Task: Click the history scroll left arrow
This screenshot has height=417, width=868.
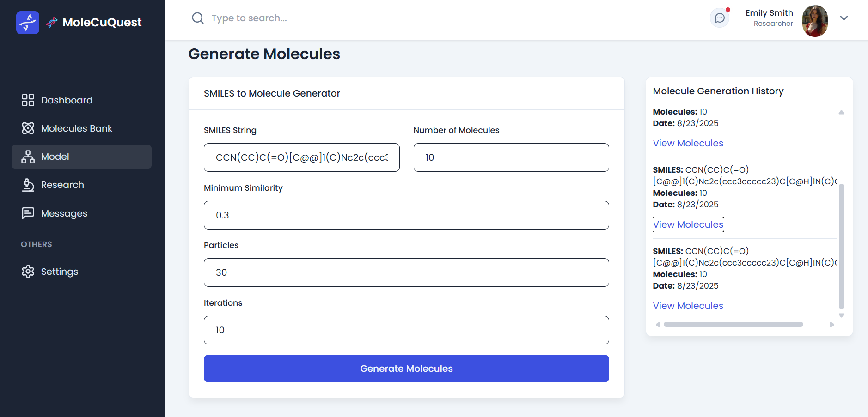Action: click(658, 324)
